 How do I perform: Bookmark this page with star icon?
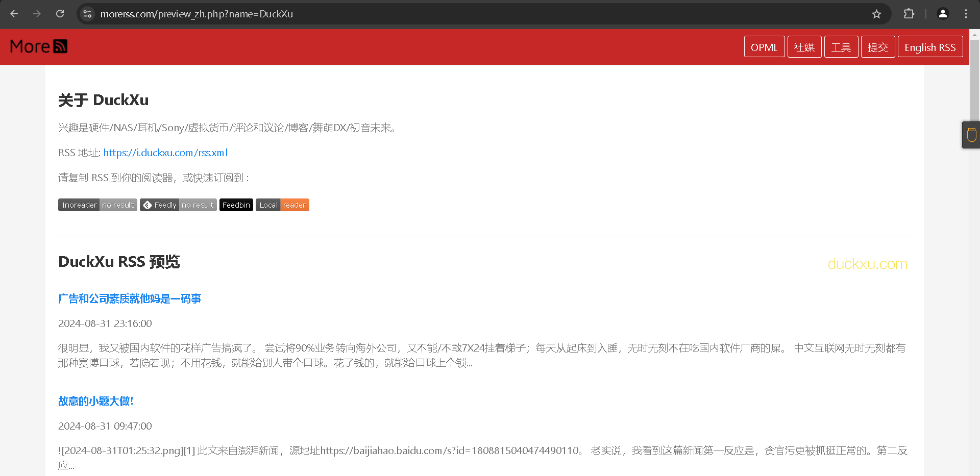876,14
